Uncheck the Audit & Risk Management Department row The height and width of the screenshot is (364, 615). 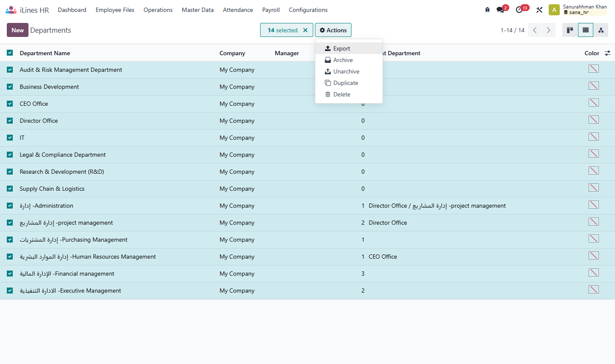10,70
